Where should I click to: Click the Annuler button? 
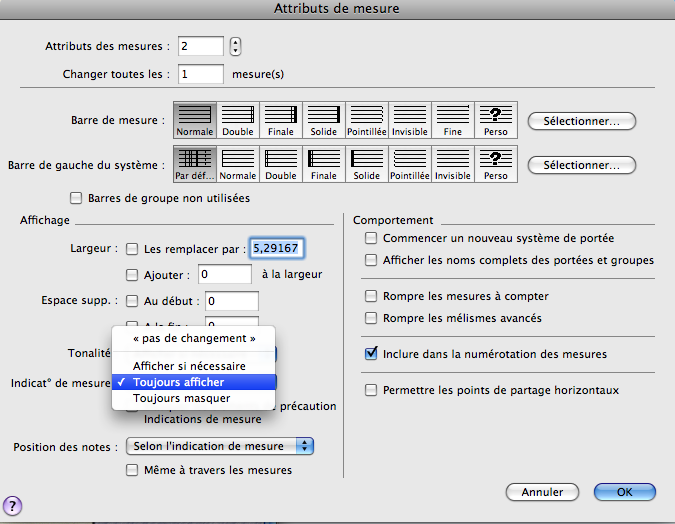click(x=542, y=492)
